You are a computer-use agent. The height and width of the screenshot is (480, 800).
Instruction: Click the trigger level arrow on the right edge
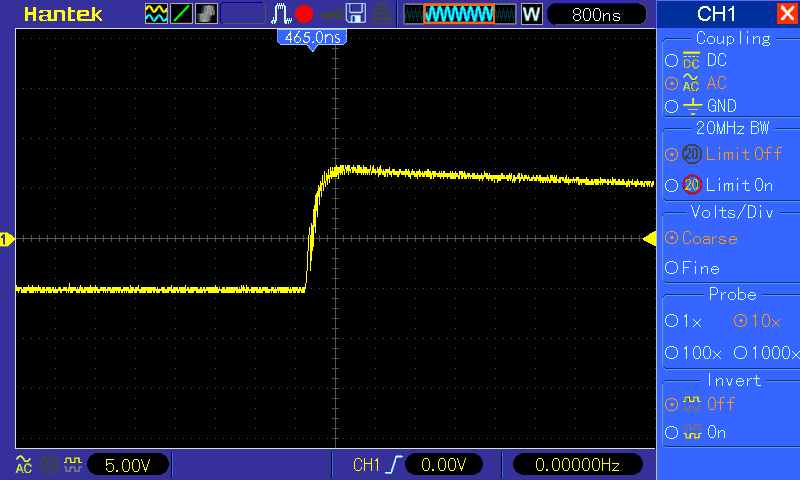(649, 239)
